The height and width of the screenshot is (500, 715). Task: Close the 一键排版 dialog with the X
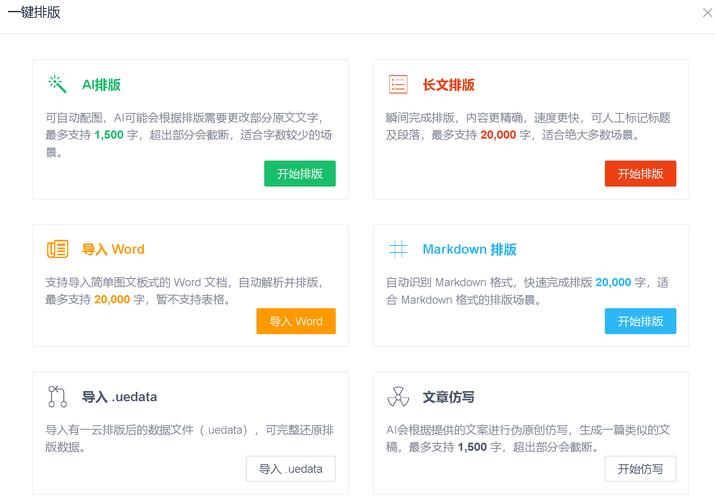(706, 12)
